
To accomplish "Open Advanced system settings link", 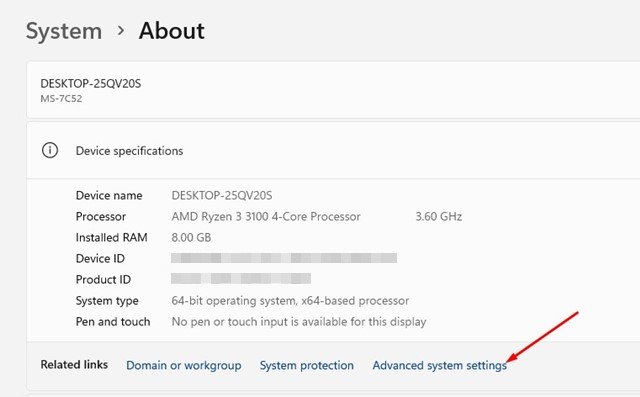I will click(x=440, y=365).
